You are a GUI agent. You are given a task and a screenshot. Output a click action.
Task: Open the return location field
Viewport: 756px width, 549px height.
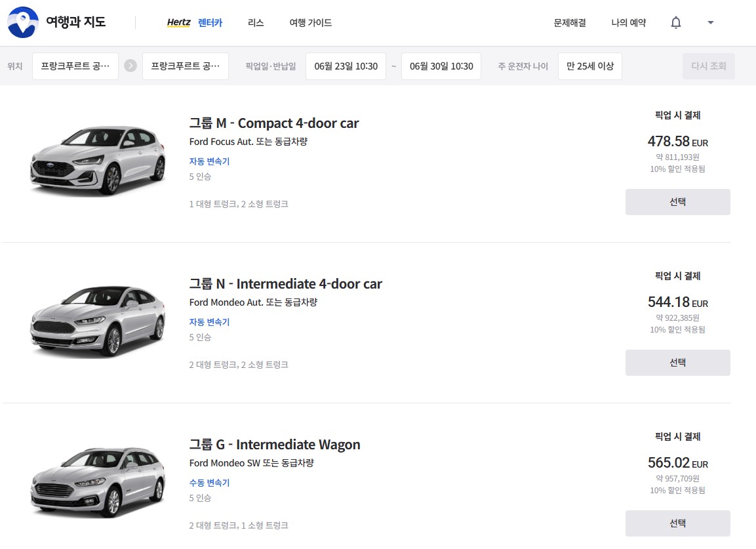[186, 66]
